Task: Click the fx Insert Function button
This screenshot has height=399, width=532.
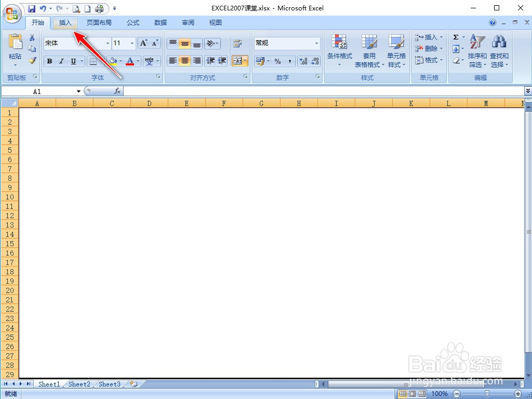Action: coord(118,90)
